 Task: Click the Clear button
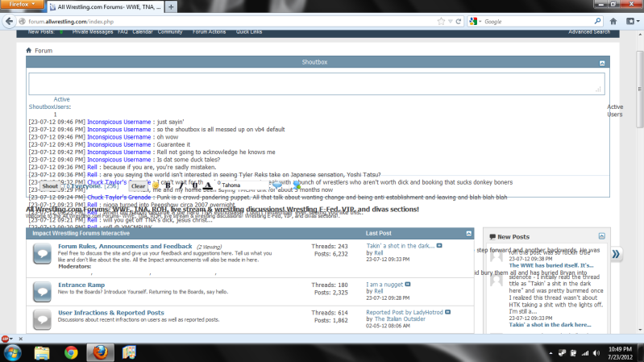pyautogui.click(x=138, y=186)
